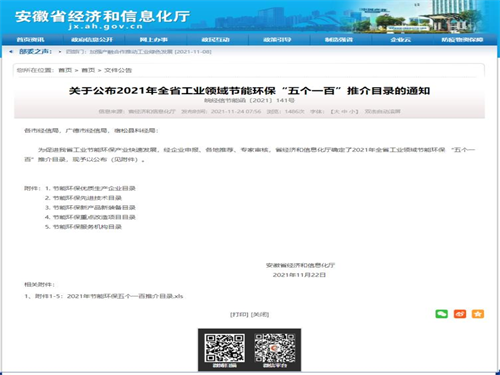Click the right QR code image
The height and width of the screenshot is (375, 500).
(275, 348)
